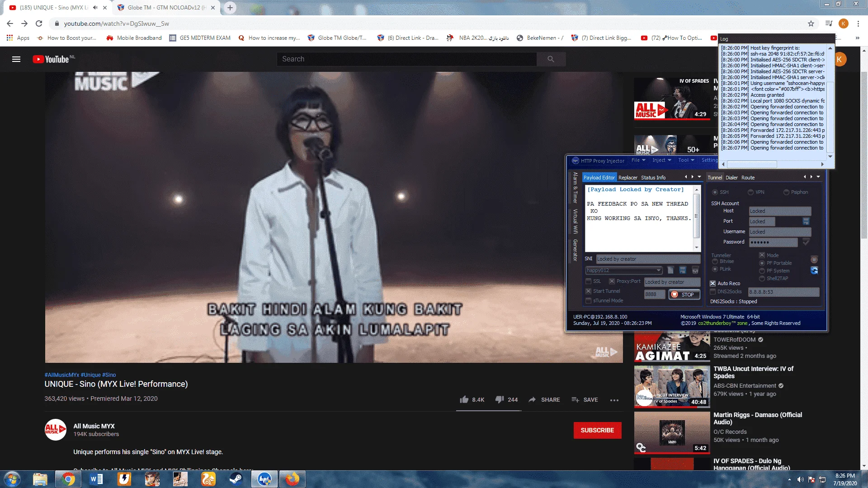The height and width of the screenshot is (488, 868).
Task: Show hidden system tray icons
Action: (x=789, y=479)
